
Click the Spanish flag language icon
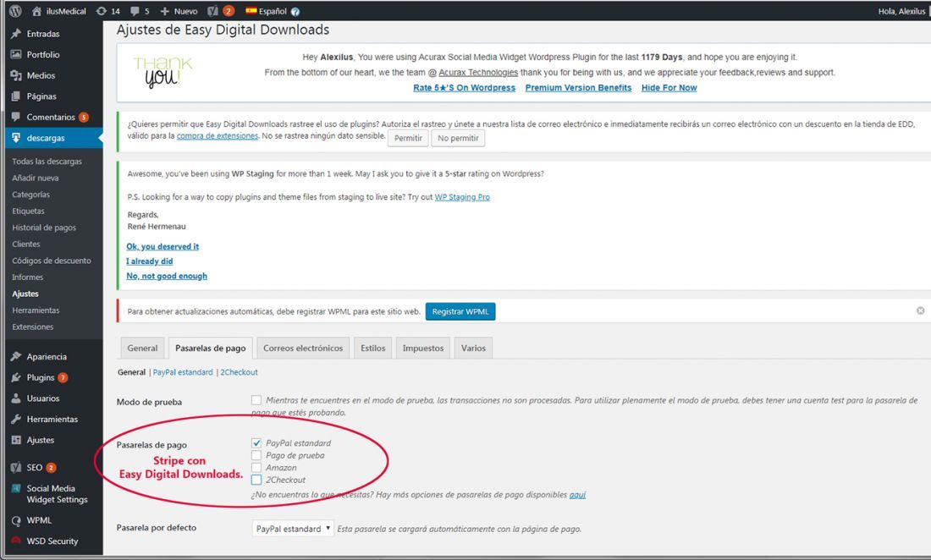pos(251,11)
